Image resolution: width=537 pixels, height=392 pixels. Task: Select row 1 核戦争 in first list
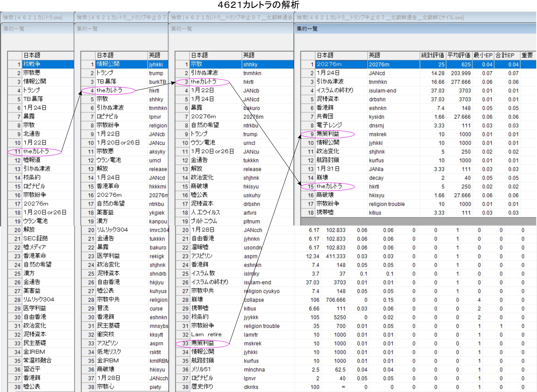click(x=32, y=64)
